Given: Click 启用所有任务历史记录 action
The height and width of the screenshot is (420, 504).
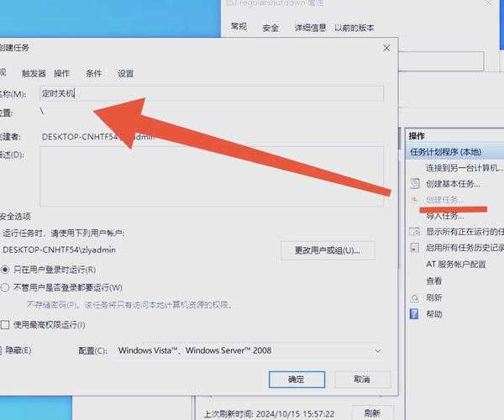Looking at the screenshot, I should (465, 248).
